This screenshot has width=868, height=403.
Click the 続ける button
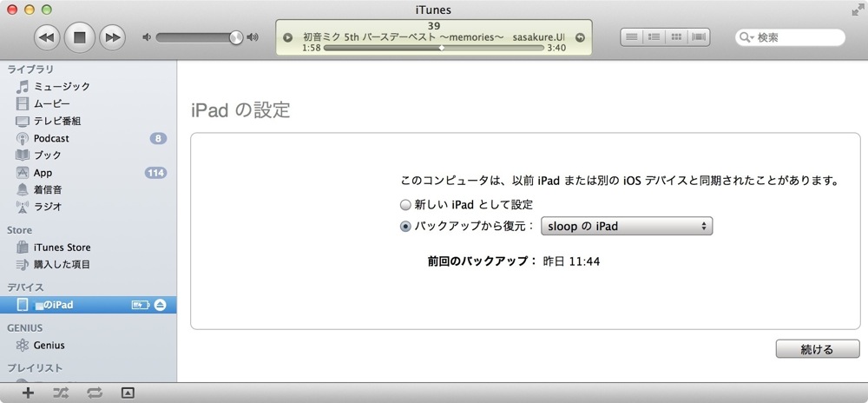818,349
